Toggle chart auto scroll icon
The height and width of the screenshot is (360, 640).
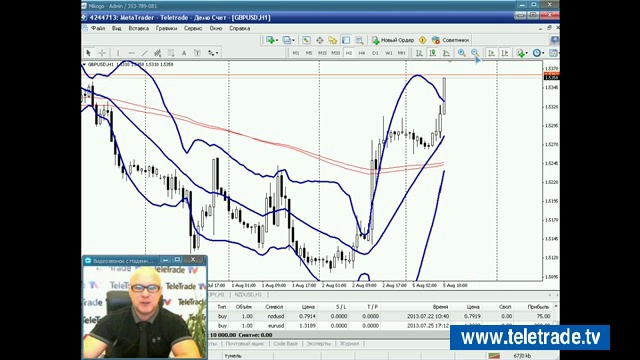[491, 53]
